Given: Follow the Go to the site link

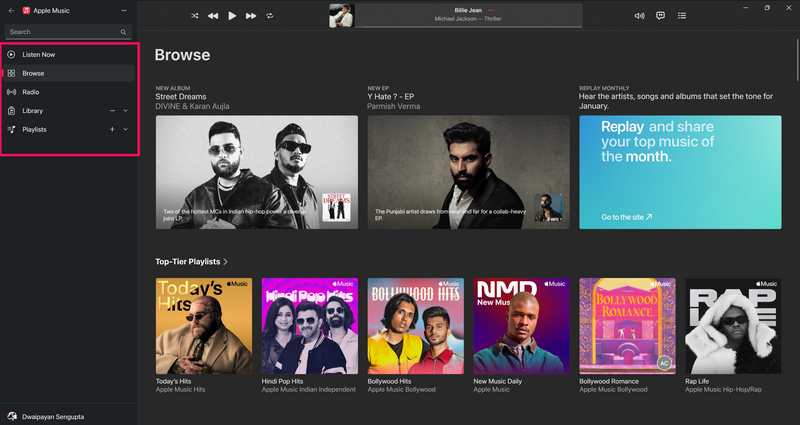Looking at the screenshot, I should (x=627, y=217).
